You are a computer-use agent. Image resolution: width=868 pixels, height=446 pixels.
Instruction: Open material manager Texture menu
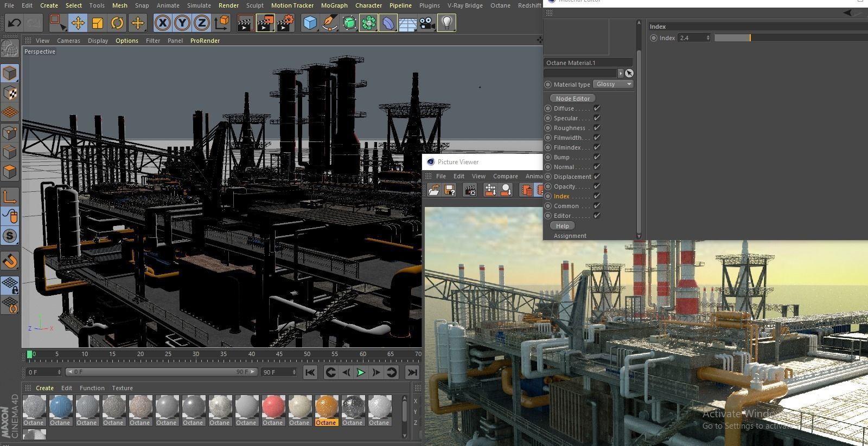coord(122,388)
